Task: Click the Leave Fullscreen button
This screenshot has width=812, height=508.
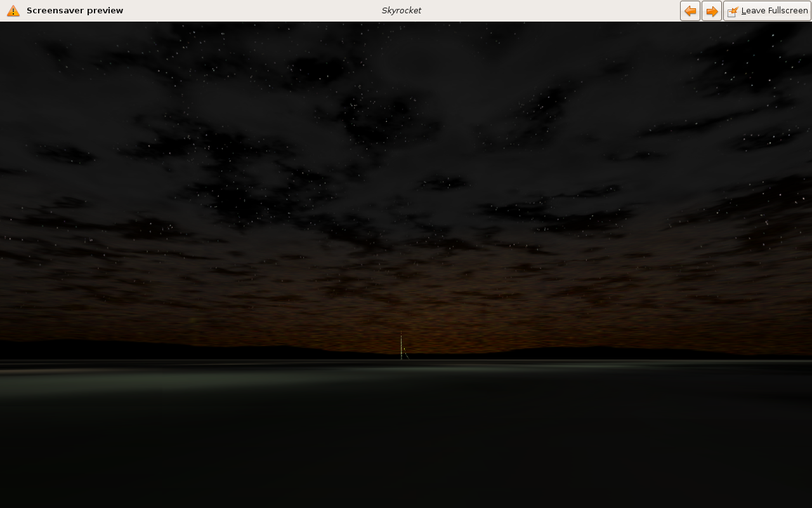Action: (768, 11)
